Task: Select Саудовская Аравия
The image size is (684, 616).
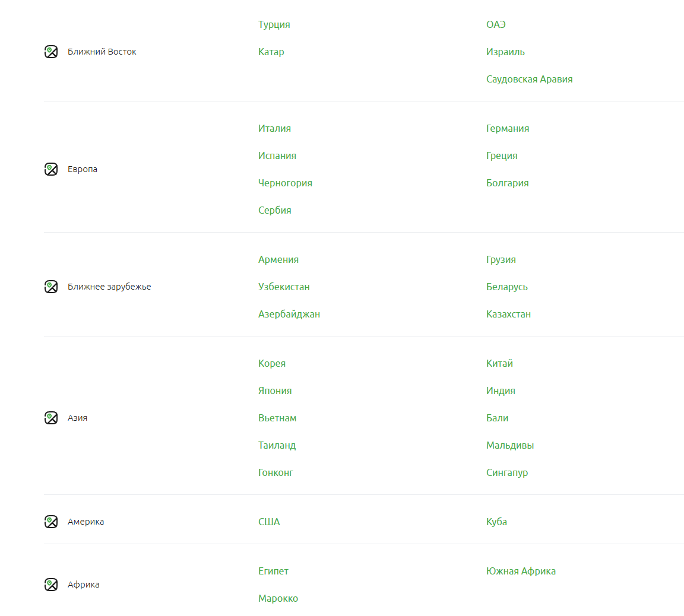Action: (529, 80)
